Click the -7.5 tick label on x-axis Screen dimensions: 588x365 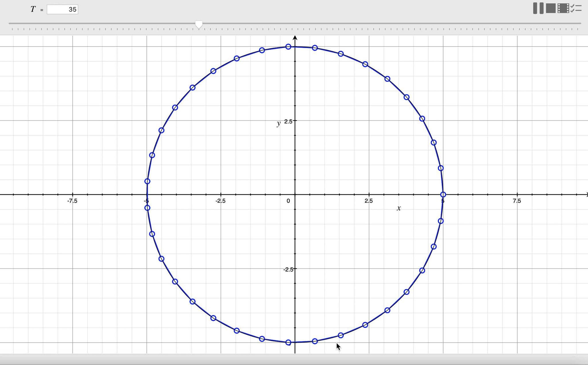(72, 201)
